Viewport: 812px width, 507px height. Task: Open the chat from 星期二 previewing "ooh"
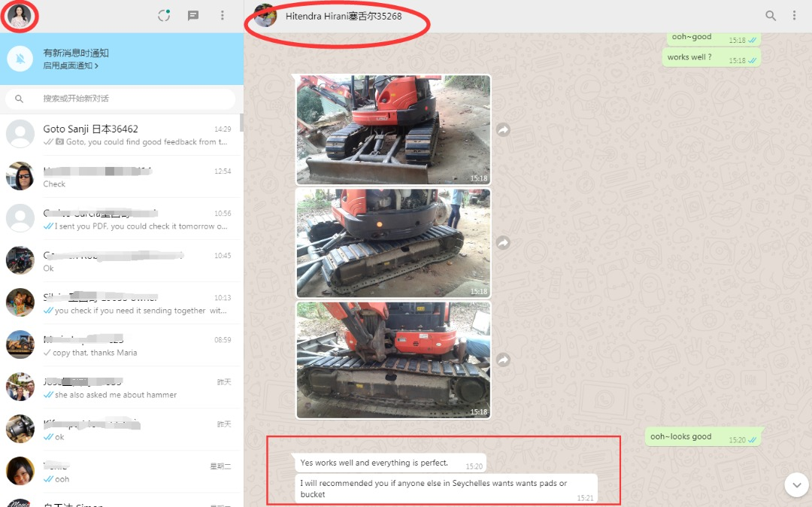[122, 472]
